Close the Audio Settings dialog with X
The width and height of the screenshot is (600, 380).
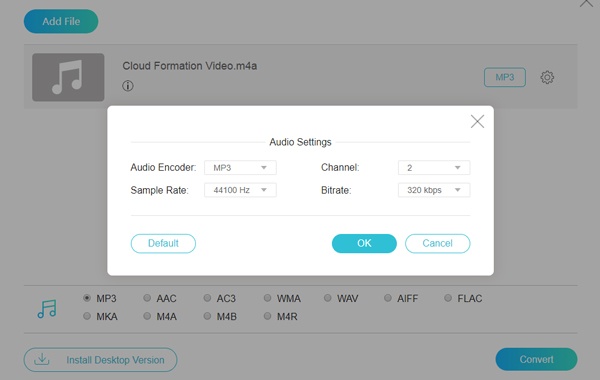pyautogui.click(x=477, y=122)
